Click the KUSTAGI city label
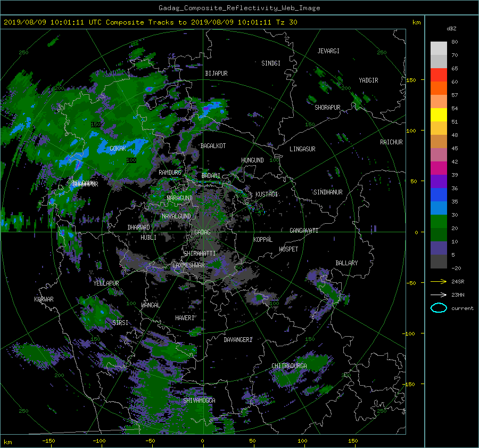Viewport: 479px width, 448px height. pos(267,194)
